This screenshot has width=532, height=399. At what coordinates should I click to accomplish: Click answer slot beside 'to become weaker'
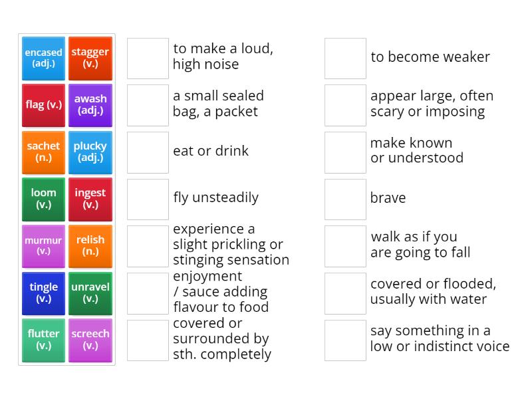pyautogui.click(x=345, y=59)
